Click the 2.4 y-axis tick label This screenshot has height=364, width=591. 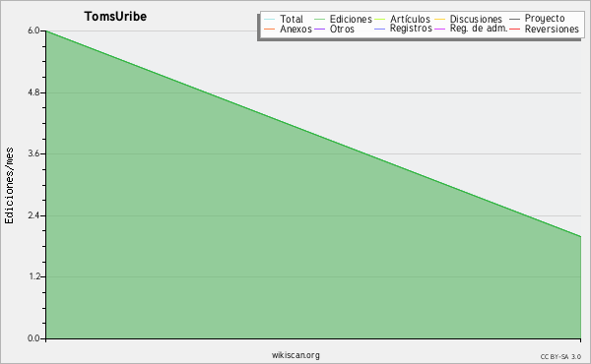click(33, 215)
